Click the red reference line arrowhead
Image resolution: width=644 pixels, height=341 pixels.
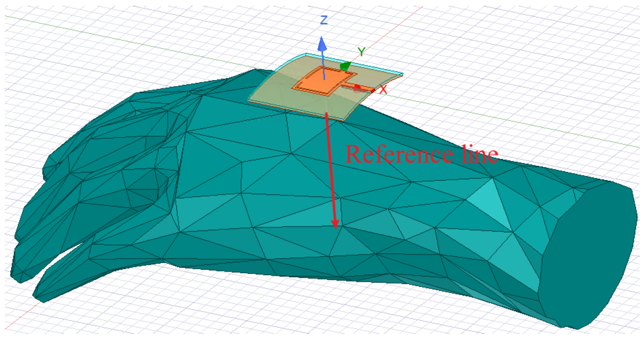click(335, 223)
